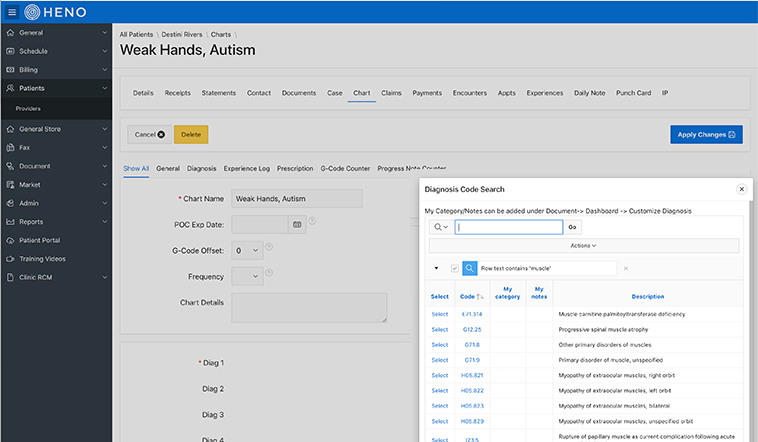The image size is (758, 442).
Task: Click the Chart Details text area
Action: 309,308
